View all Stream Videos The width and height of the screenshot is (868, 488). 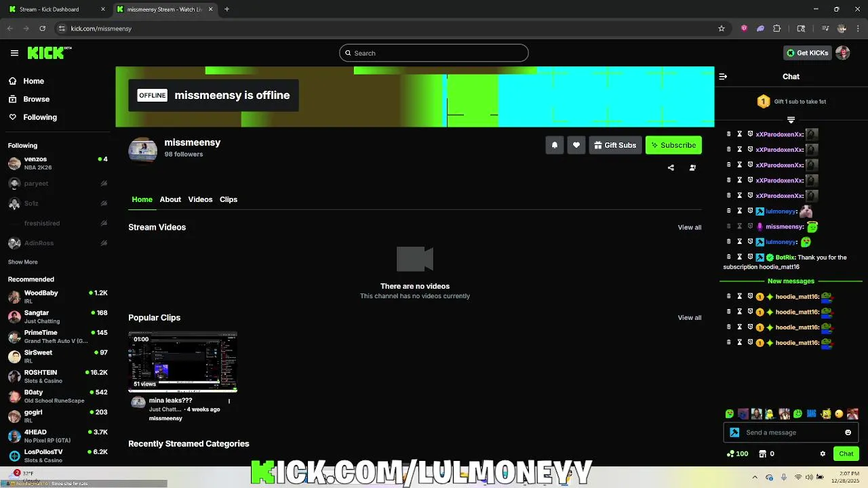690,227
